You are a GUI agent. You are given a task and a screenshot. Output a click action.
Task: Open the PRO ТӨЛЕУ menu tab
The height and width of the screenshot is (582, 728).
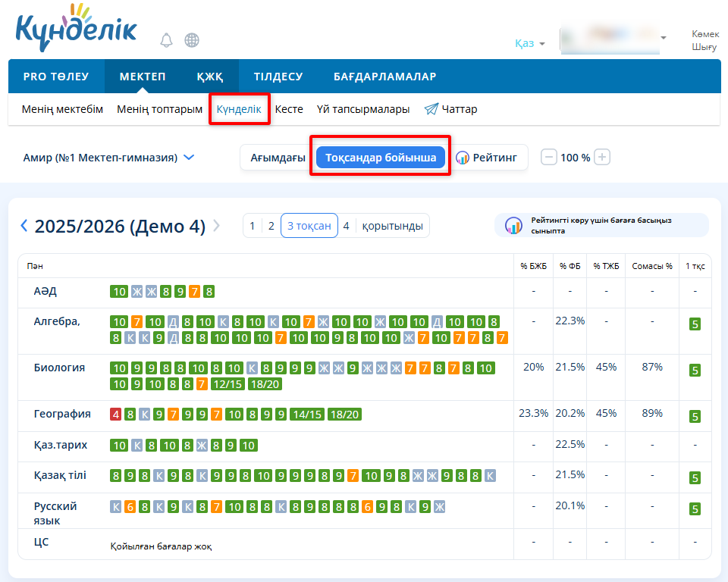pos(56,77)
